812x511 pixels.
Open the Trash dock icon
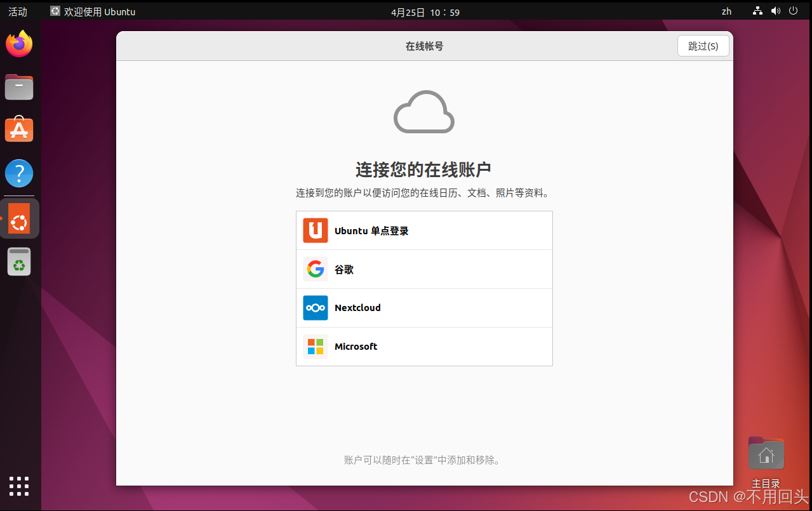click(19, 262)
